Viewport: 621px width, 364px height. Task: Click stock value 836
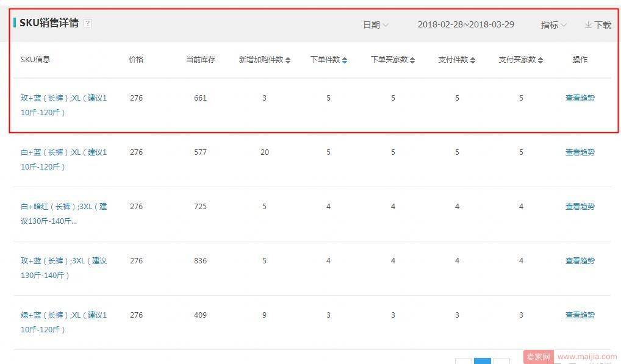coord(201,261)
